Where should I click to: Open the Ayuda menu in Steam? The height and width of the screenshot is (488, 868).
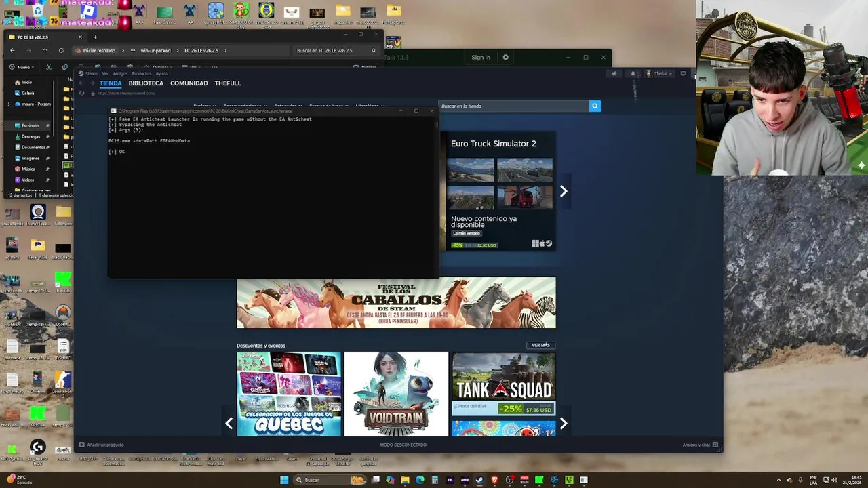(161, 73)
